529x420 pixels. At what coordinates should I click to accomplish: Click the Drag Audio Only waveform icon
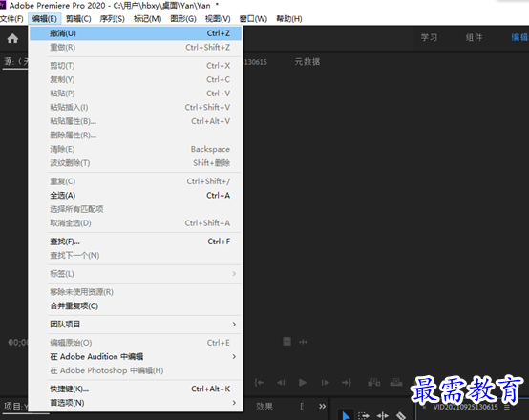(x=303, y=342)
